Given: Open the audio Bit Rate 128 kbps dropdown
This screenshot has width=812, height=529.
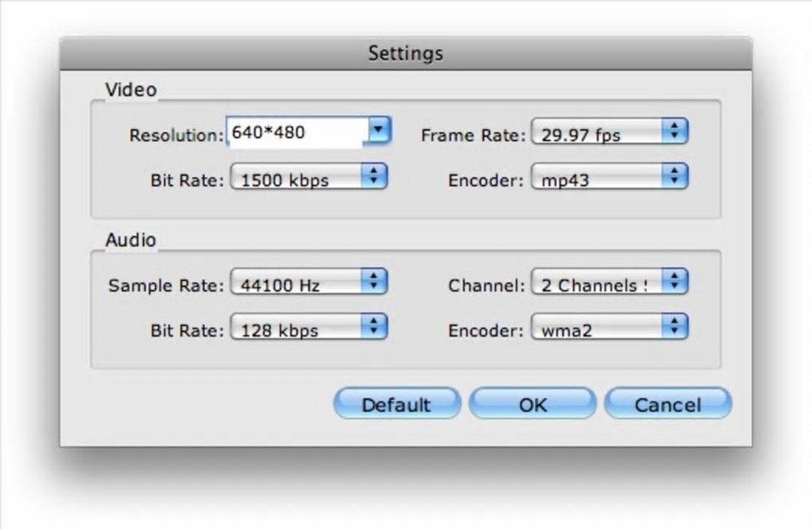Looking at the screenshot, I should (x=308, y=328).
